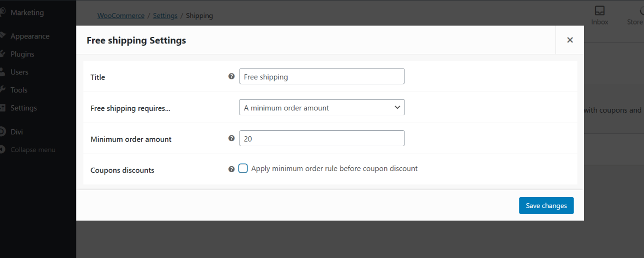Enable Apply minimum order rule before coupon discount
This screenshot has height=258, width=644.
(243, 169)
